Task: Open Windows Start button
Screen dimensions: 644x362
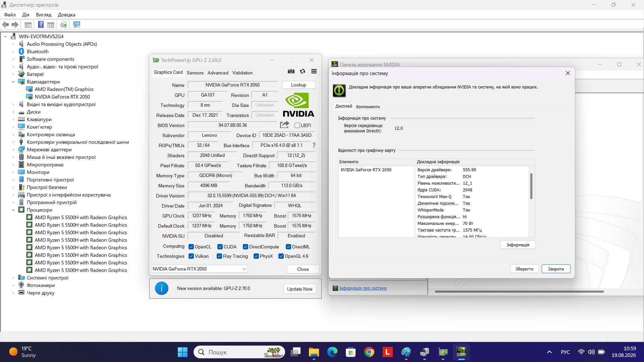Action: [x=182, y=352]
